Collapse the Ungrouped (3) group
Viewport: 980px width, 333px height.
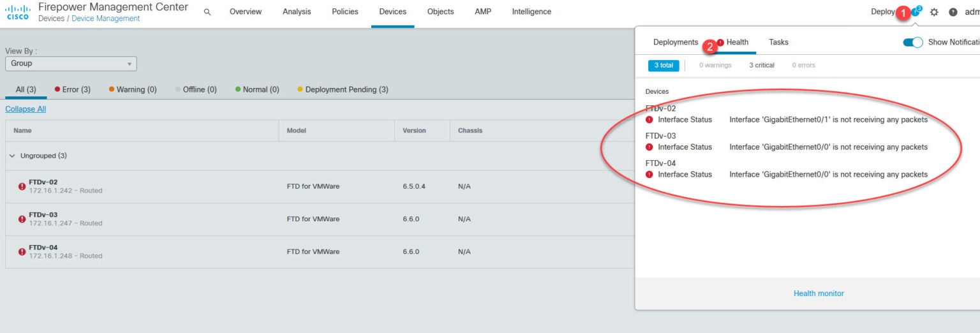tap(12, 156)
